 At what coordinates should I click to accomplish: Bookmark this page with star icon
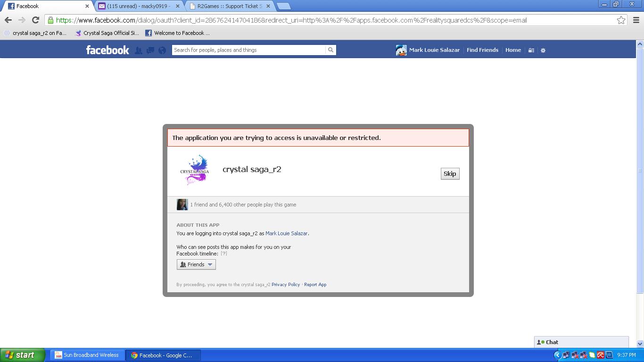[621, 20]
